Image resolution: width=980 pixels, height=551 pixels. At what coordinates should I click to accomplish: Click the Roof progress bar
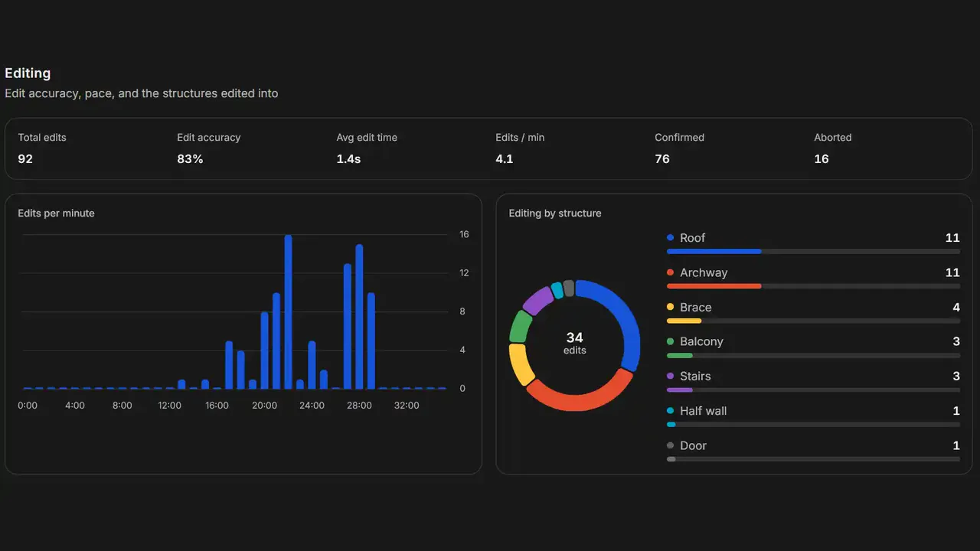(813, 251)
